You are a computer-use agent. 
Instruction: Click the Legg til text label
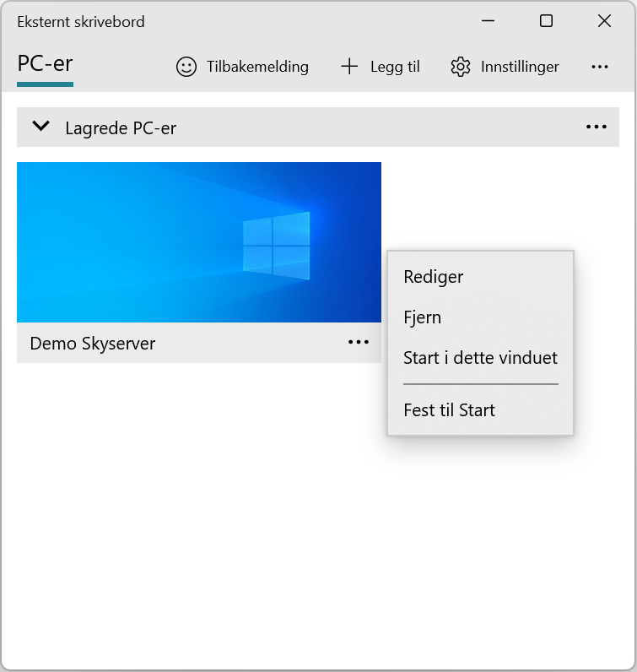pyautogui.click(x=395, y=67)
